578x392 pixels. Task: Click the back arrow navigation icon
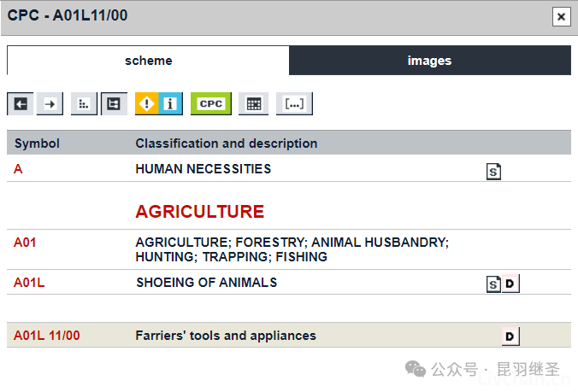(x=21, y=104)
